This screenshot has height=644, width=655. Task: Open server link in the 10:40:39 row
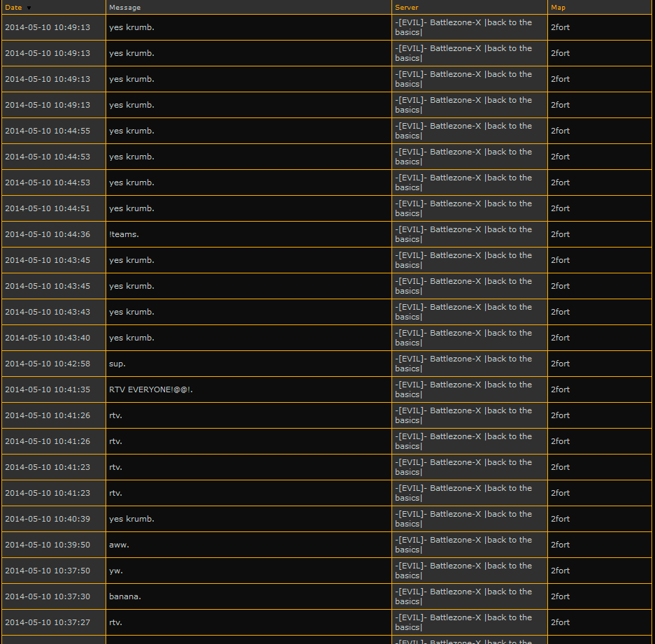[x=463, y=519]
